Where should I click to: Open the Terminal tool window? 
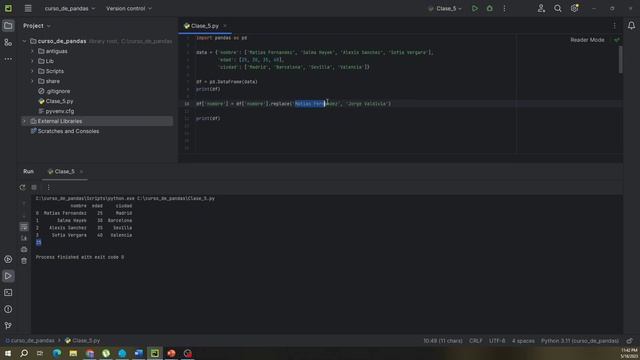(8, 293)
